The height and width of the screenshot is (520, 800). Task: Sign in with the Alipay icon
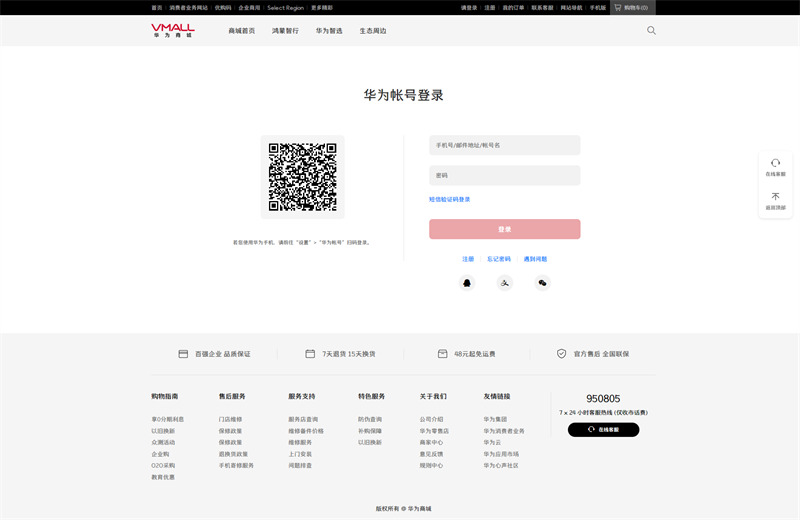[505, 283]
